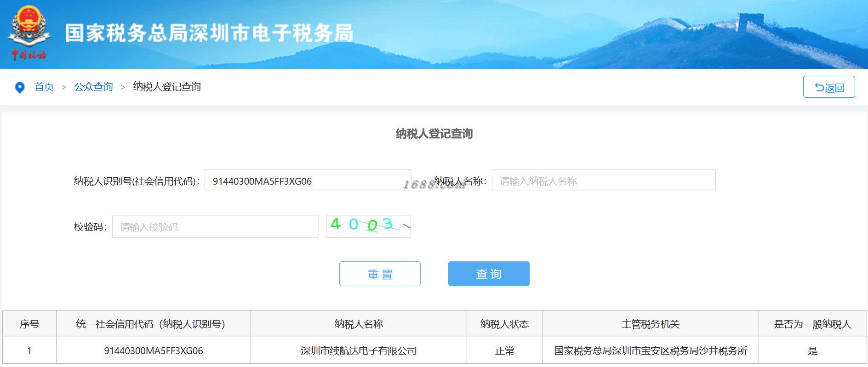Click 国家税务总局深圳市宝安区税务局沙井税务所 cell
This screenshot has width=868, height=367.
tap(651, 351)
